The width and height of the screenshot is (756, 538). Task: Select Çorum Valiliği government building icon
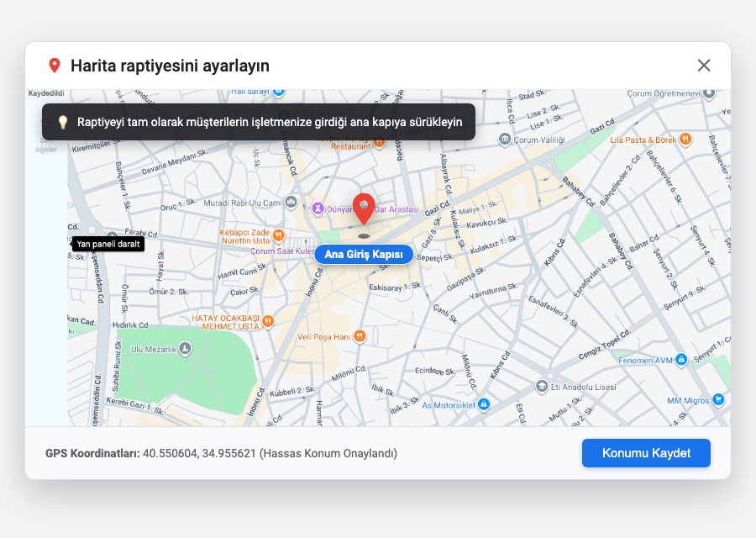click(504, 140)
